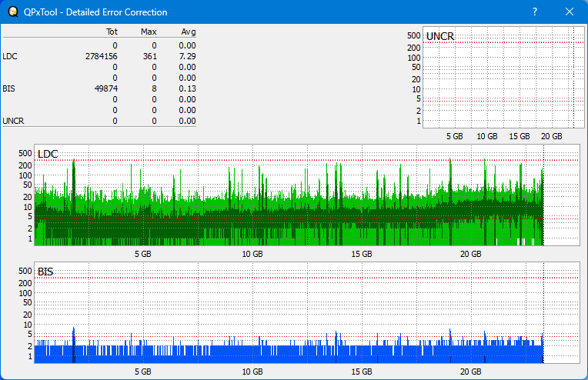Click the 500 scale label on UNCR axis
This screenshot has width=588, height=380.
(413, 35)
